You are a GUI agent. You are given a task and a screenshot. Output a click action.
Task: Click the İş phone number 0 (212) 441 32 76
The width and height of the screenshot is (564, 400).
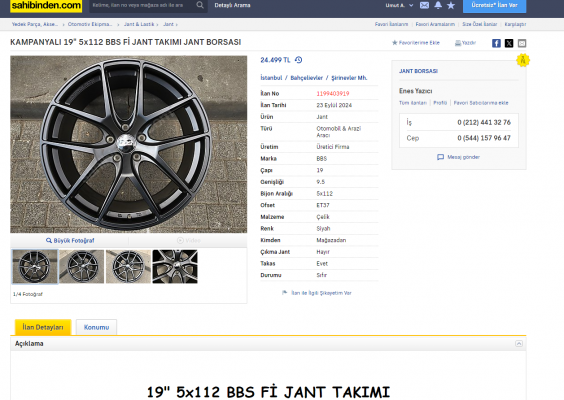484,122
